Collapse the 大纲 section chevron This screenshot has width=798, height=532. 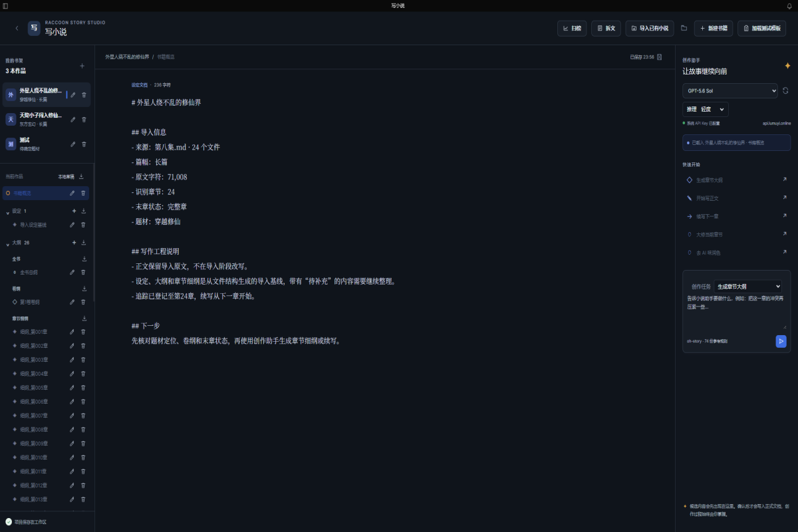click(x=7, y=243)
